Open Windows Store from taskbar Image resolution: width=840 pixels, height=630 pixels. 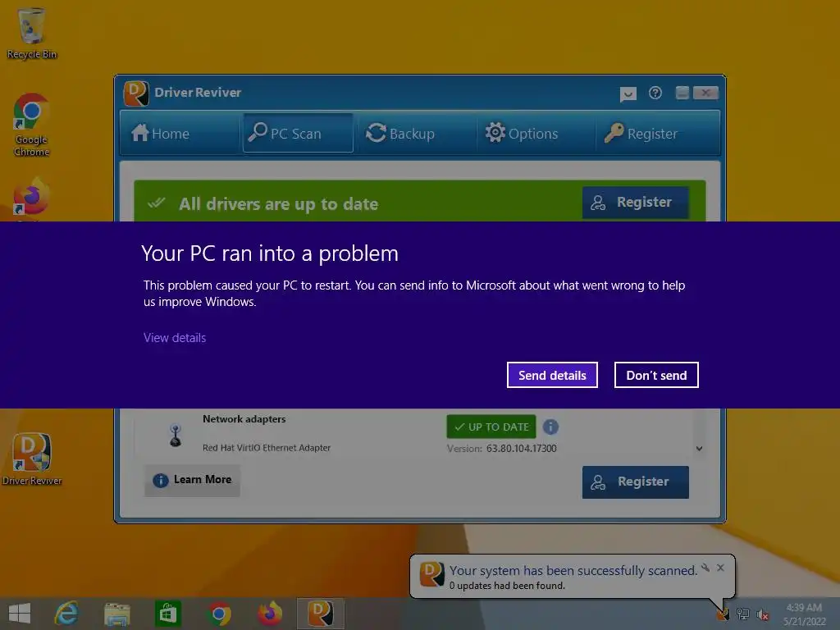pyautogui.click(x=167, y=614)
